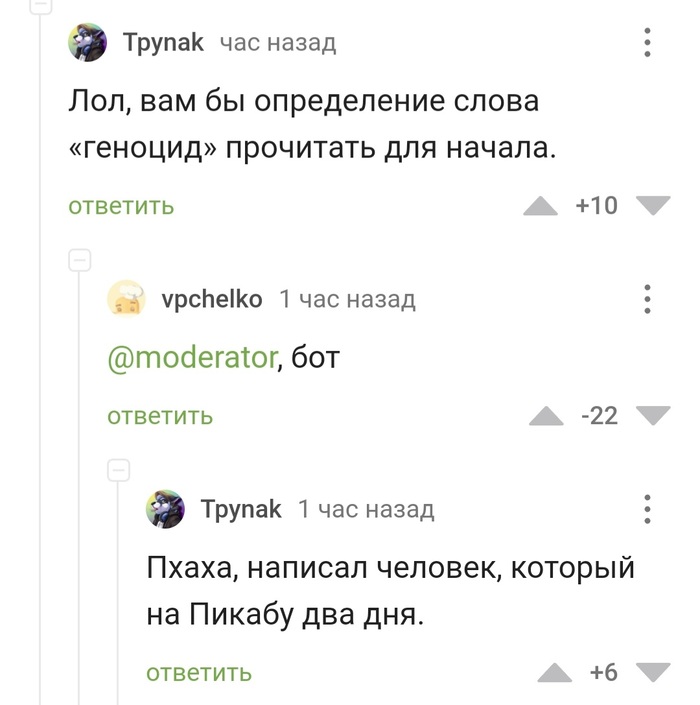
Task: Reply to Tpynak's comment about genocide
Action: click(x=121, y=207)
